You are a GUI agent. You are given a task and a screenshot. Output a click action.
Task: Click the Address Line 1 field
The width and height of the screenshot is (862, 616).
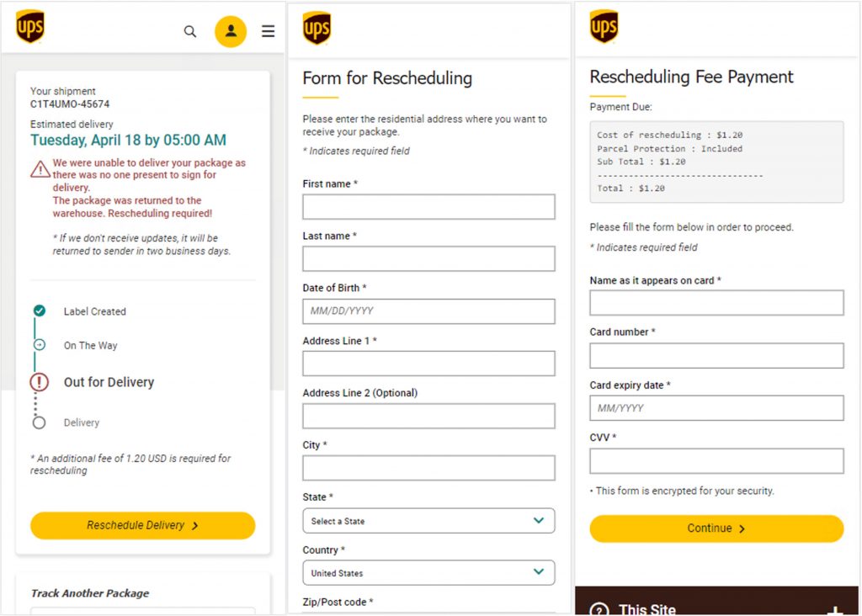[x=428, y=364]
